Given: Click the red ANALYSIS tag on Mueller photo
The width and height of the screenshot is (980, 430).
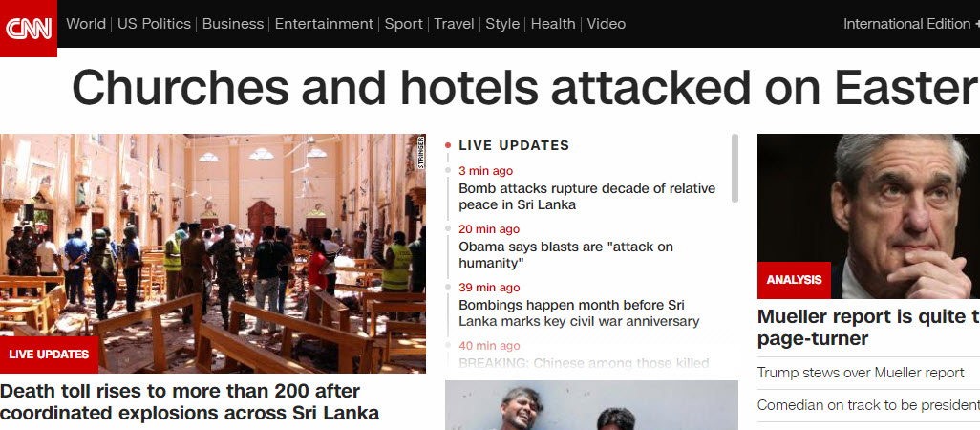Looking at the screenshot, I should pyautogui.click(x=794, y=280).
